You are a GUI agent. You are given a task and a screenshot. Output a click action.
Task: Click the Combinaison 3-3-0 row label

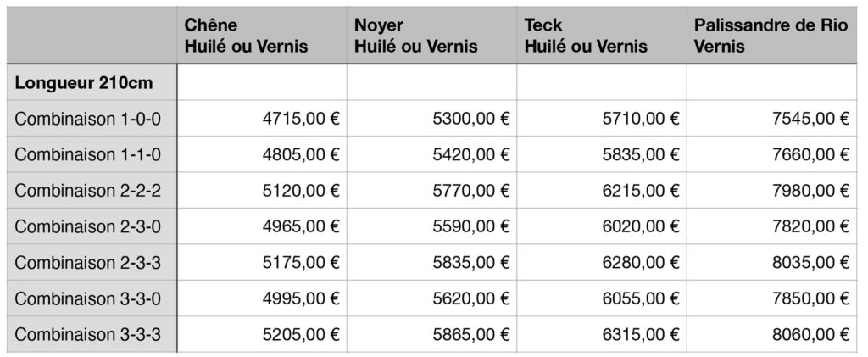(x=87, y=298)
